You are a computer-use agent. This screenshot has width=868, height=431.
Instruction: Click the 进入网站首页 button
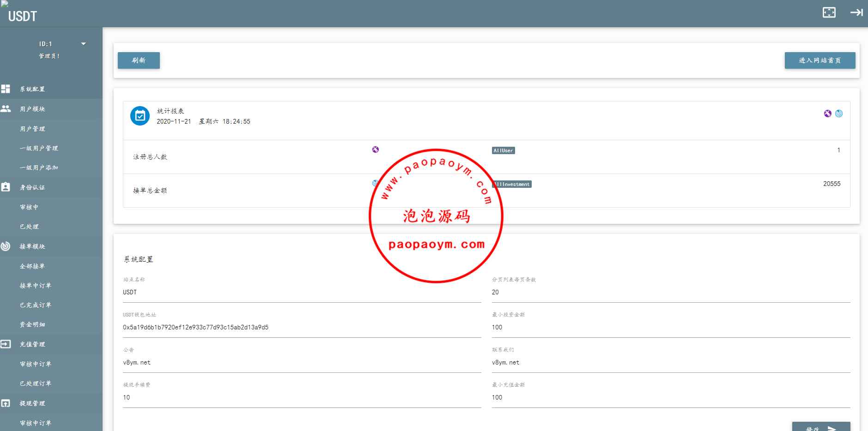[819, 60]
